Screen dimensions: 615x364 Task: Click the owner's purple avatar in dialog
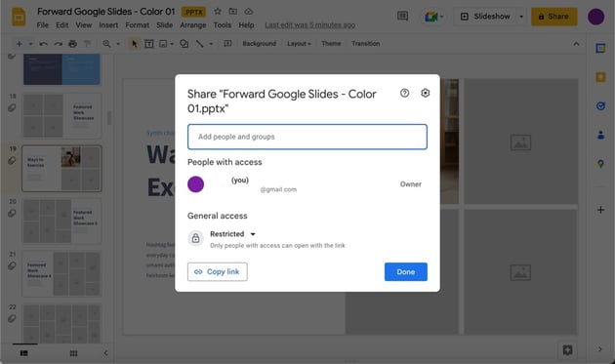(x=195, y=184)
